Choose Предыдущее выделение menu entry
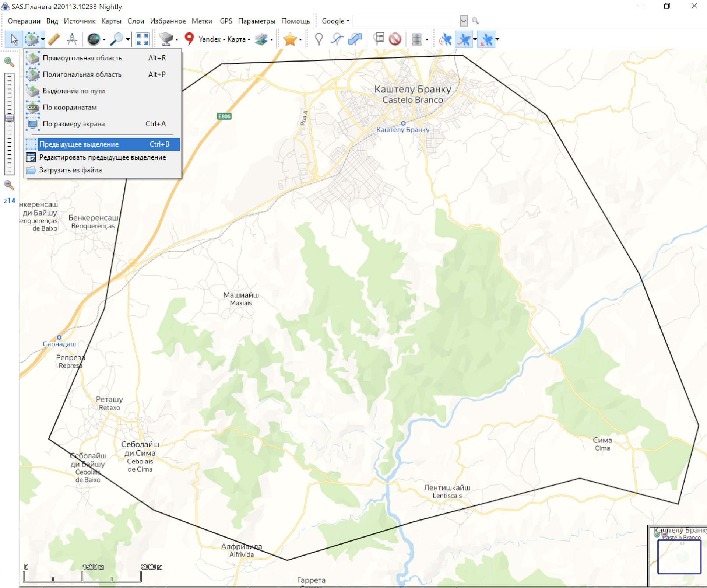This screenshot has height=588, width=707. point(102,144)
